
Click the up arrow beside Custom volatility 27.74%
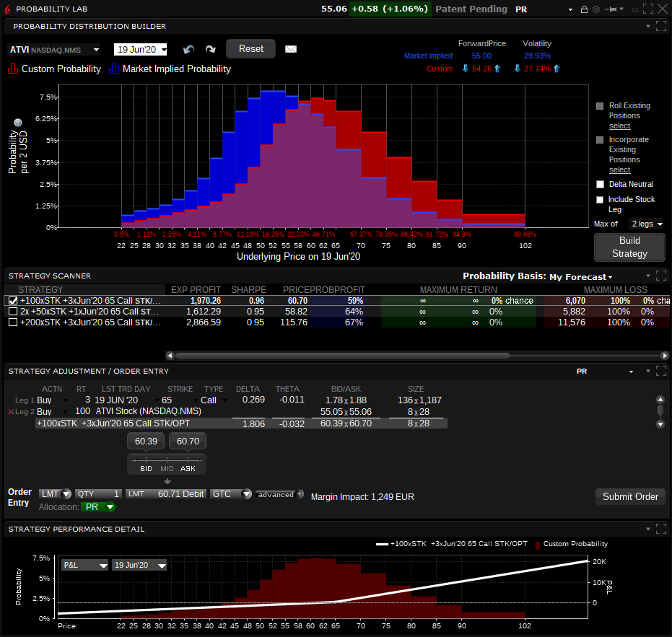(x=557, y=69)
